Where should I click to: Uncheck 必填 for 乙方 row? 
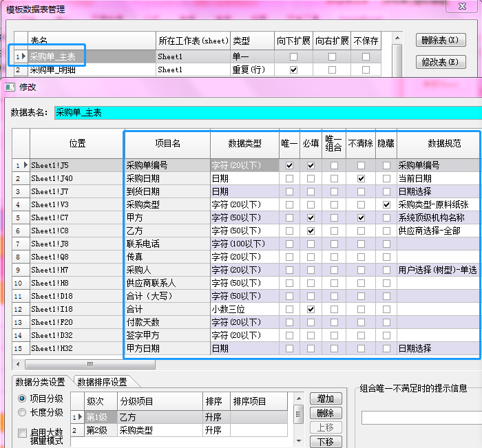pyautogui.click(x=311, y=231)
